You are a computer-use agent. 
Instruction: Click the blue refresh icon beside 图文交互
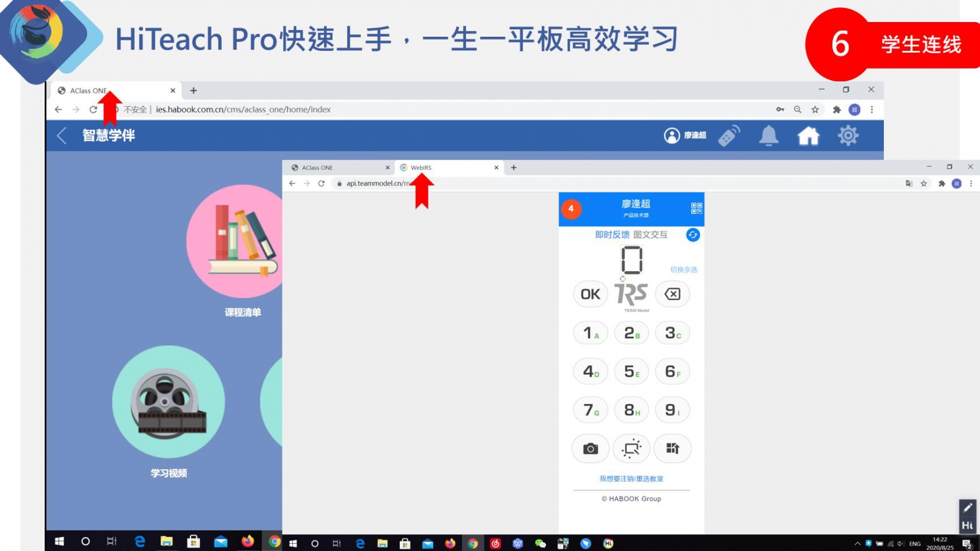[x=693, y=235]
